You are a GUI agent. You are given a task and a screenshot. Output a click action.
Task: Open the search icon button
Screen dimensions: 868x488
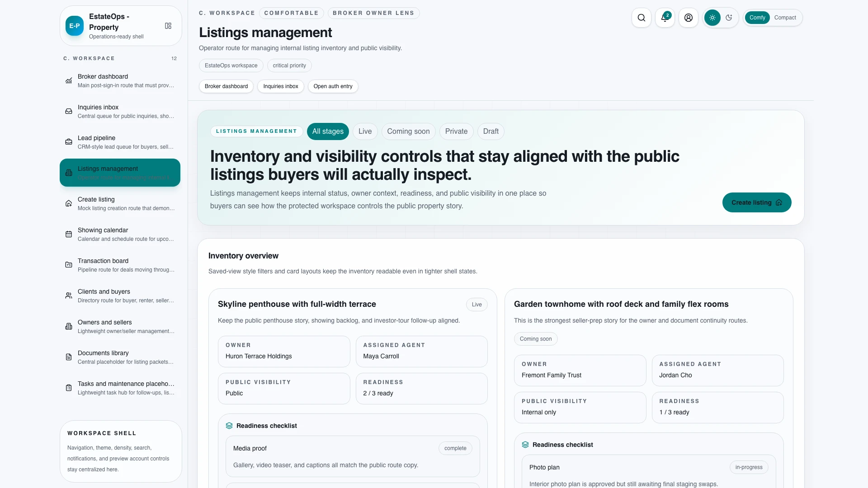[x=641, y=18]
